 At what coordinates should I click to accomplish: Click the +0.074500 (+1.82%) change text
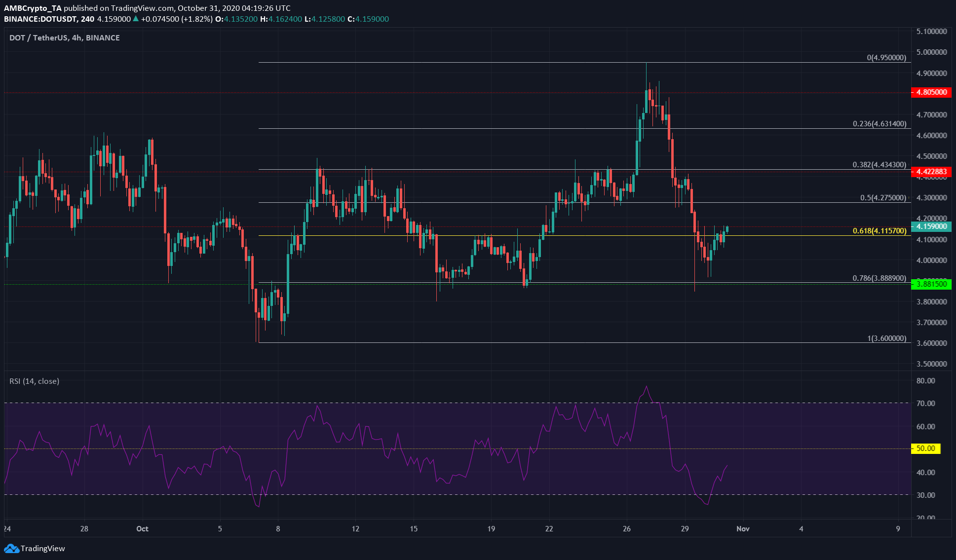(176, 19)
